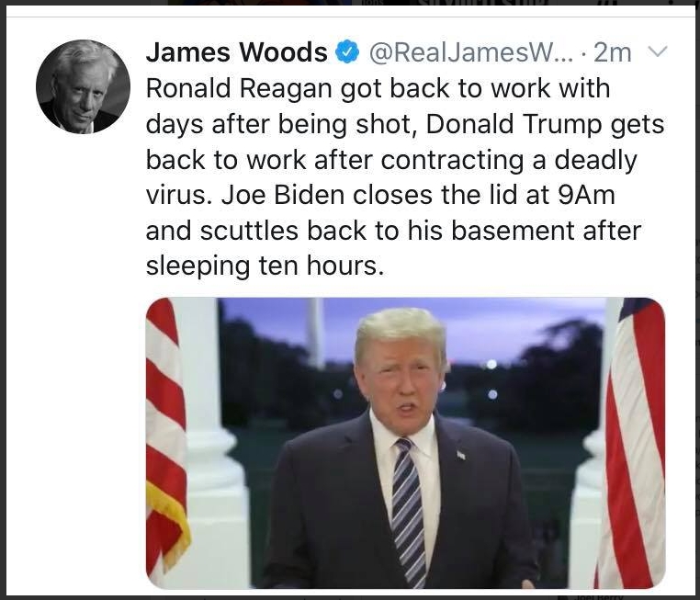Click the white column in the video preview

(x=212, y=443)
